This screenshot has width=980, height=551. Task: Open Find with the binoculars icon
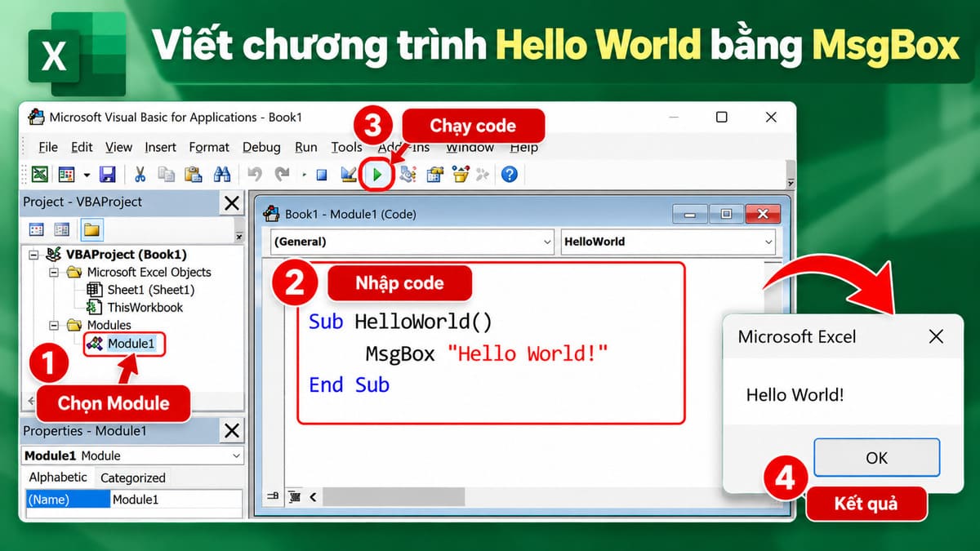[221, 174]
